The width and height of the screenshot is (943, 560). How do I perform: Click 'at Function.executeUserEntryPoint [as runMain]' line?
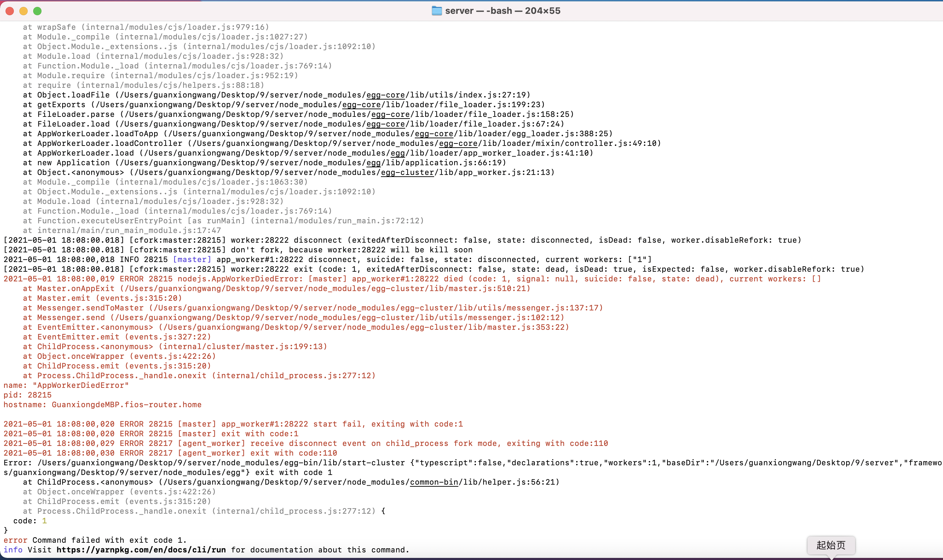(x=223, y=221)
